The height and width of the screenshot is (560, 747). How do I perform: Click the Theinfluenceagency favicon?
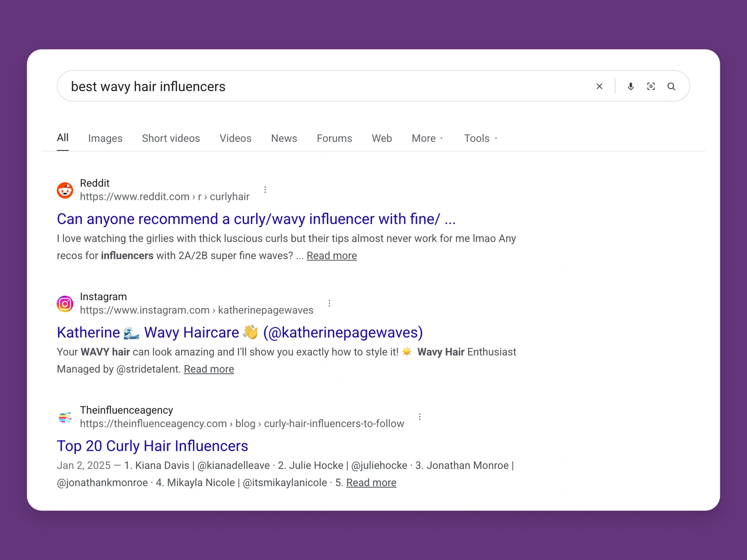(x=65, y=417)
